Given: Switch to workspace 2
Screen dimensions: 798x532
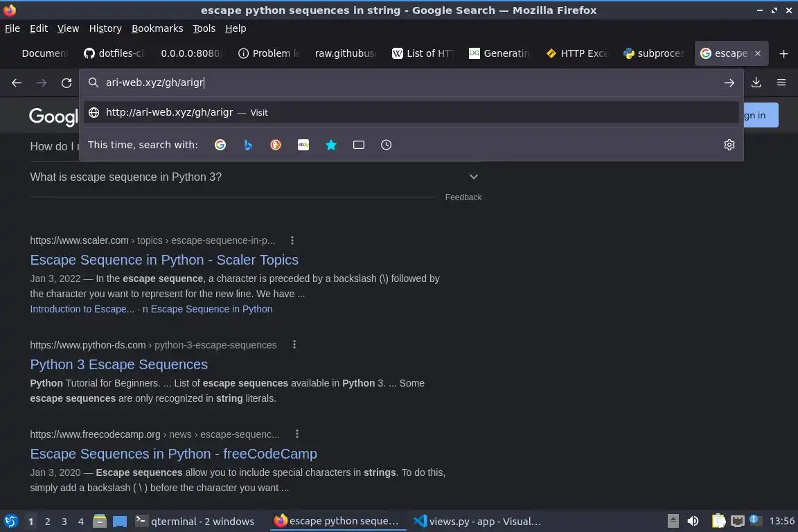Looking at the screenshot, I should tap(47, 522).
